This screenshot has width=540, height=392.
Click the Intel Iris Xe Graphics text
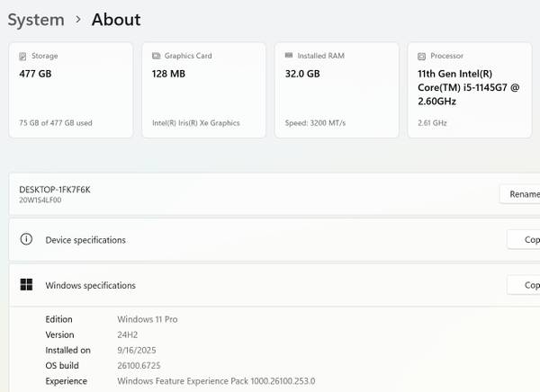tap(195, 123)
